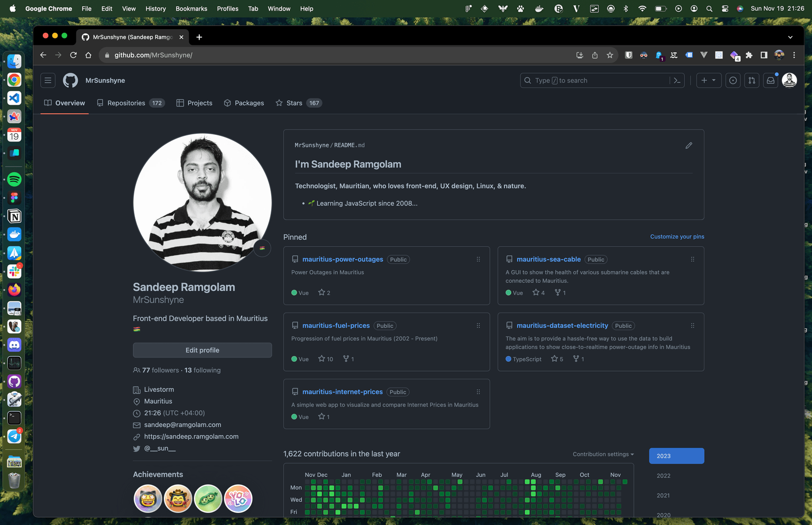The height and width of the screenshot is (525, 812).
Task: Open the https://sandeep.ramgolam.com website link
Action: point(191,436)
